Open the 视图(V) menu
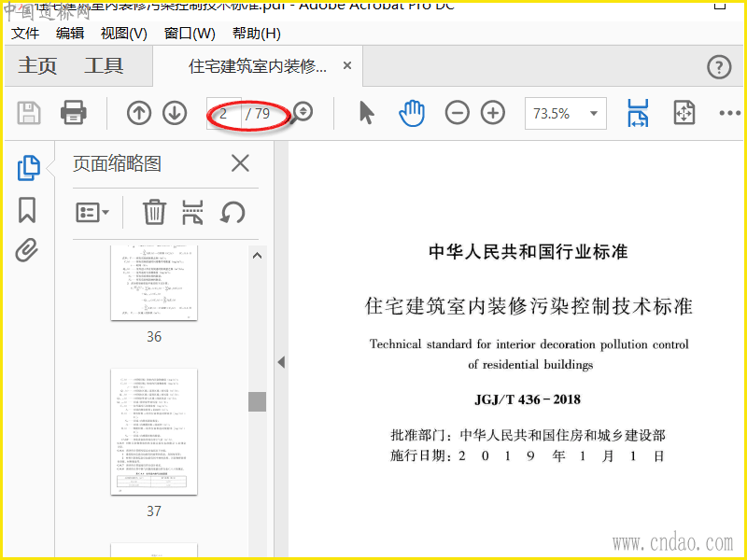747x560 pixels. coord(124,34)
